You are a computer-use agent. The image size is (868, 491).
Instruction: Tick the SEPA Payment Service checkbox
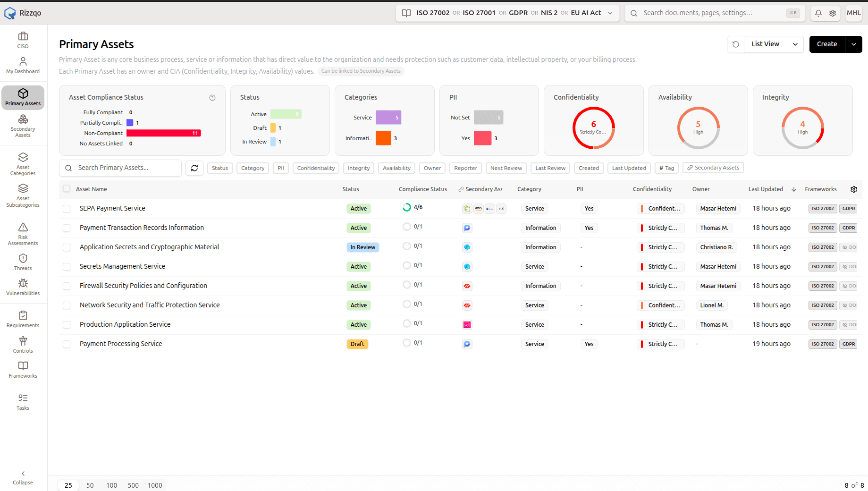pyautogui.click(x=67, y=209)
